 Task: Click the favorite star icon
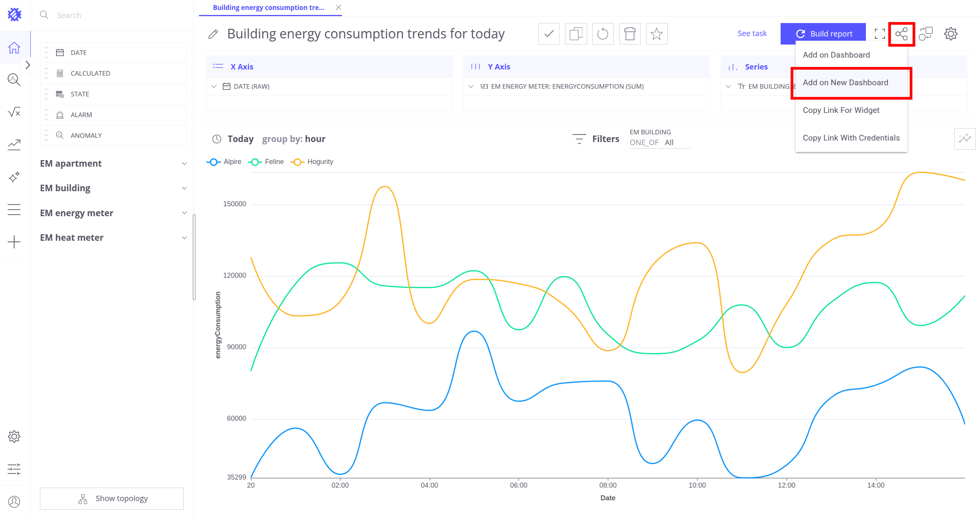(657, 34)
